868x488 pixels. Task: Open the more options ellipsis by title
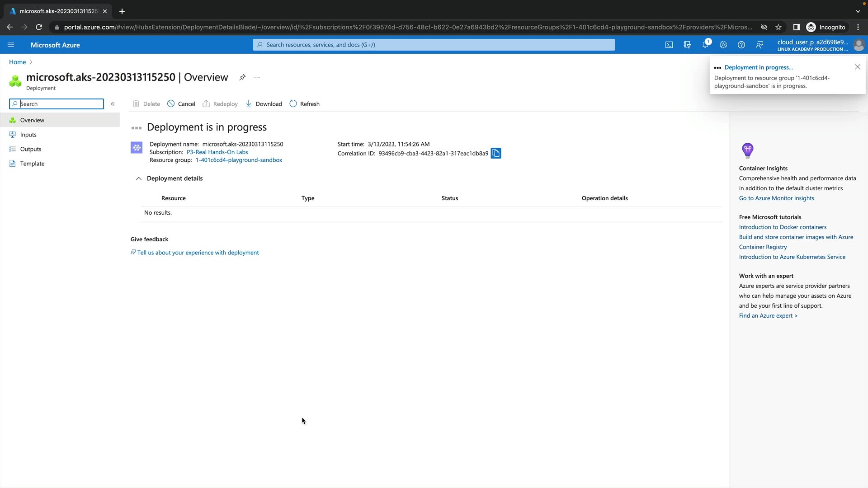(x=257, y=77)
